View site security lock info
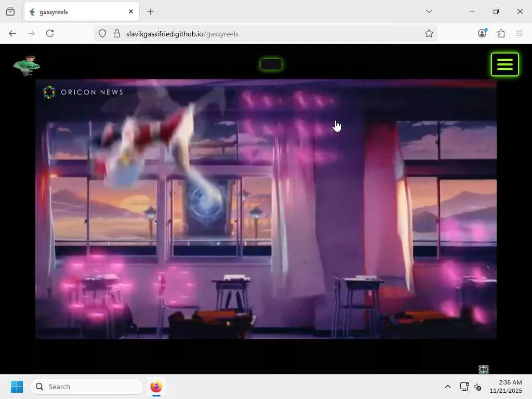532x399 pixels. pos(117,33)
